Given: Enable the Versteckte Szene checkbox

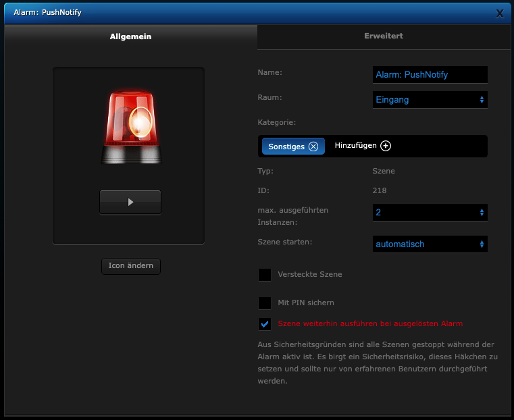Looking at the screenshot, I should 265,275.
